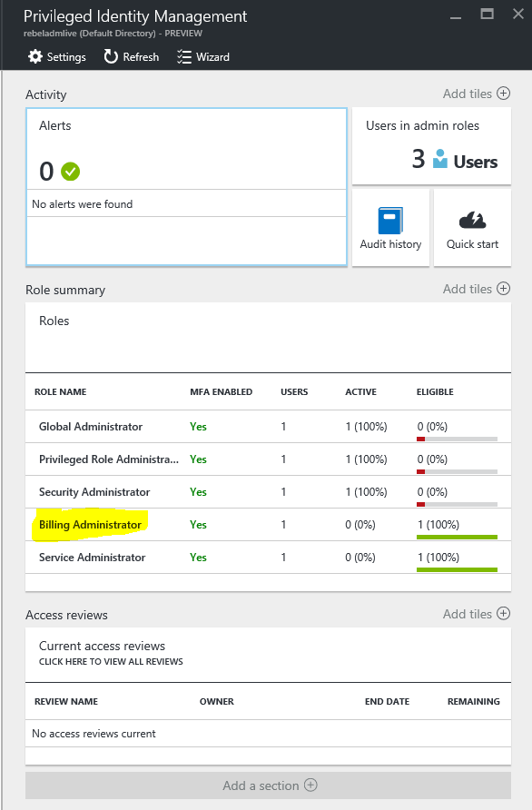This screenshot has height=810, width=532.
Task: Click eligible 0 (0%) for Privileged Role Administrator
Action: (x=432, y=459)
